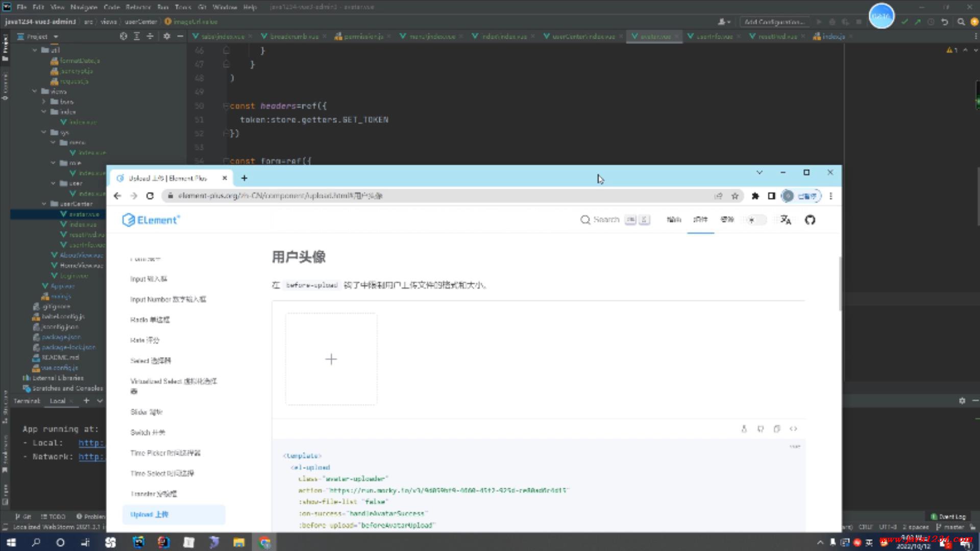Click Chrome share page icon in address bar

click(719, 196)
